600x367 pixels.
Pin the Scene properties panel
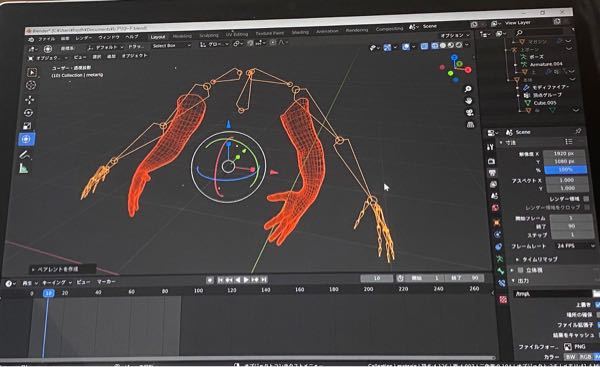(578, 131)
